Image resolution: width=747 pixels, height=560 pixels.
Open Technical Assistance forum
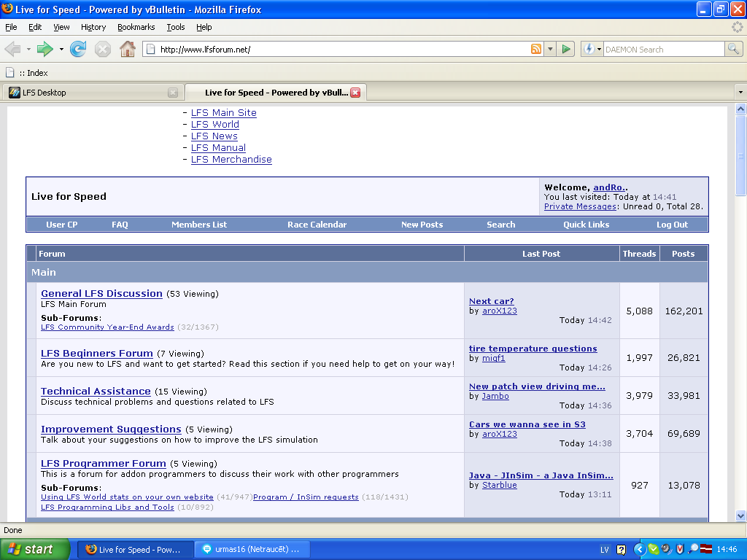click(96, 392)
